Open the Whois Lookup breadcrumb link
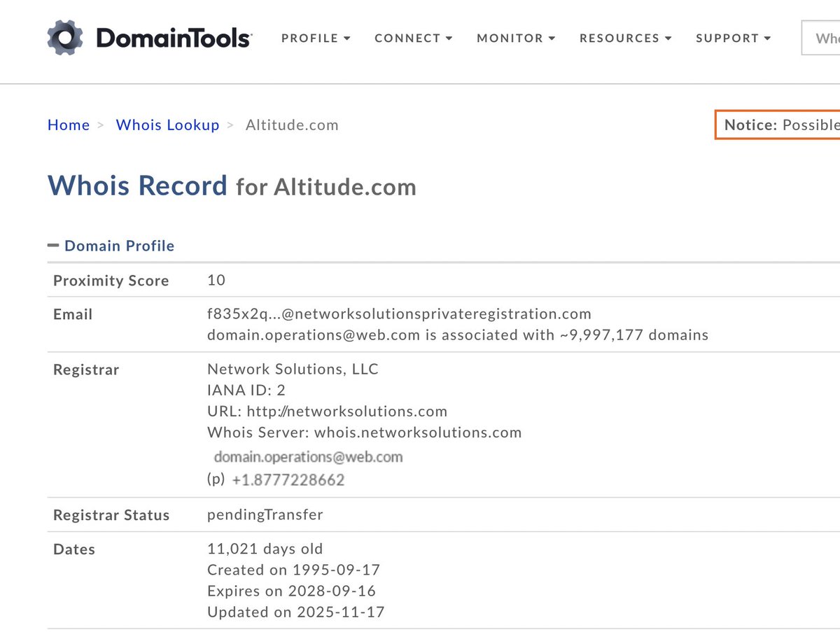 click(167, 125)
